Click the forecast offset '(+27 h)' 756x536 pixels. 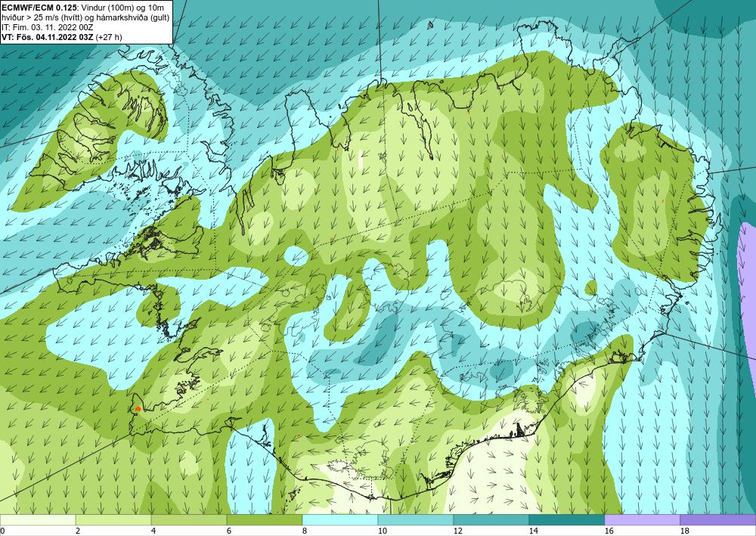[x=109, y=37]
